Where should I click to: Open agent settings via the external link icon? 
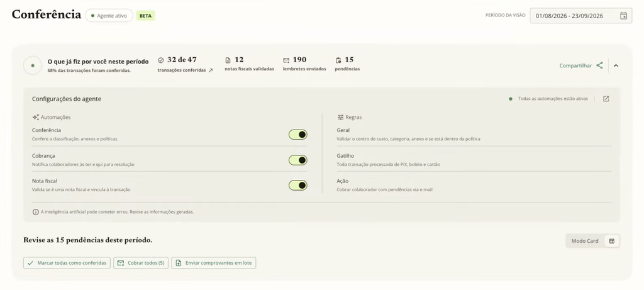tap(606, 99)
